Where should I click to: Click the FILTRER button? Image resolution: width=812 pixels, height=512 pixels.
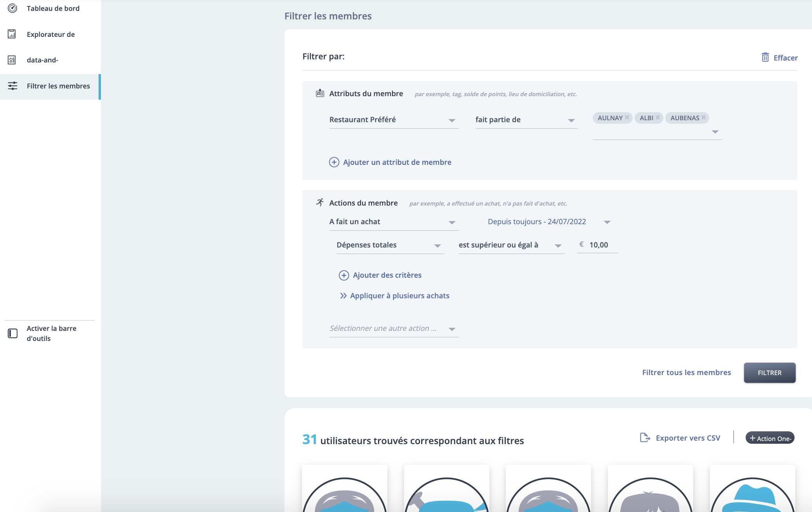(x=770, y=373)
